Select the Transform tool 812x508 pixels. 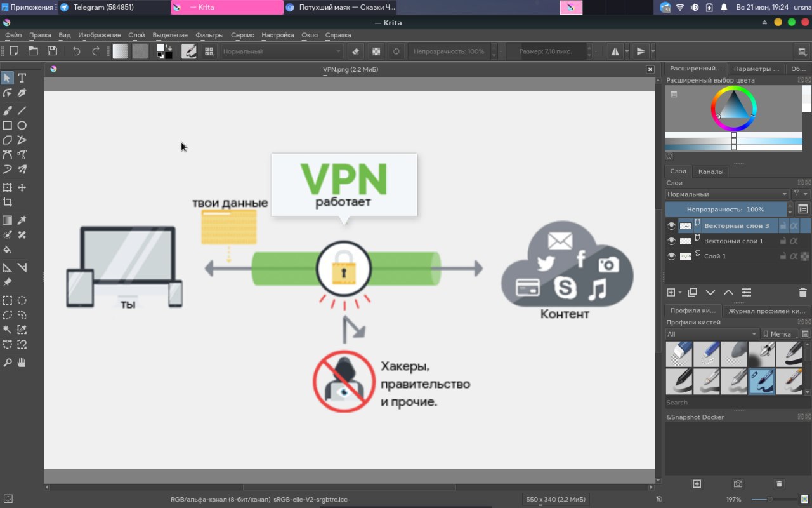point(7,187)
